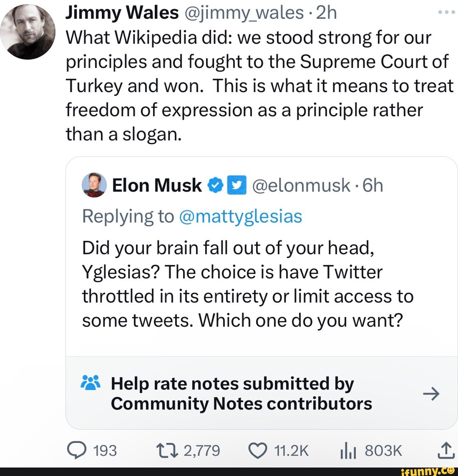
Task: Click the Jimmy Wales display name
Action: [122, 13]
